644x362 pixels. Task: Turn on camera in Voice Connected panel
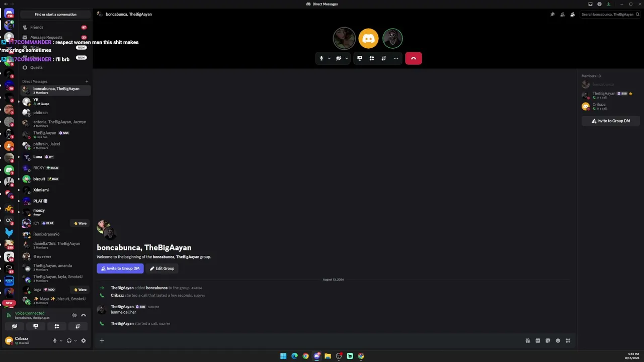(x=15, y=326)
